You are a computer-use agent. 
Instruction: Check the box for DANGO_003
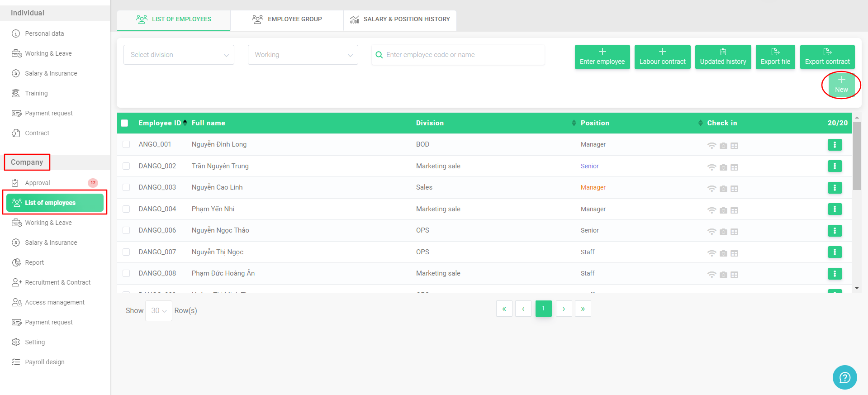click(126, 187)
